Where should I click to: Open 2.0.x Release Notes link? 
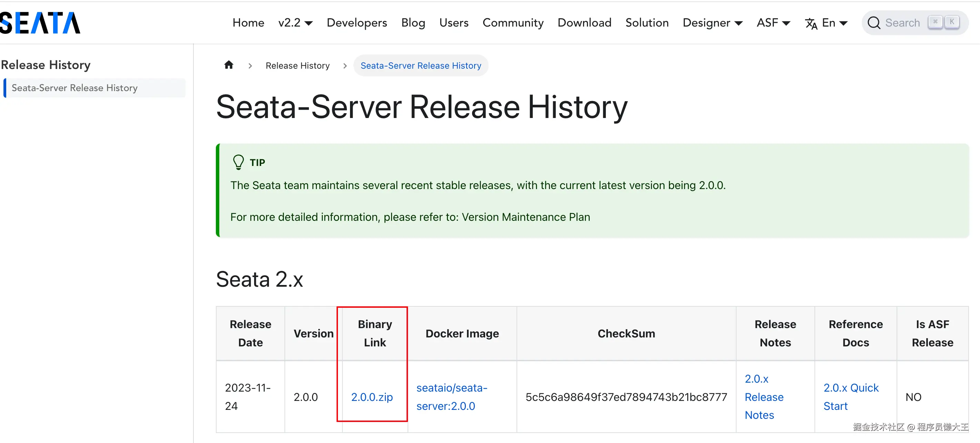click(763, 397)
